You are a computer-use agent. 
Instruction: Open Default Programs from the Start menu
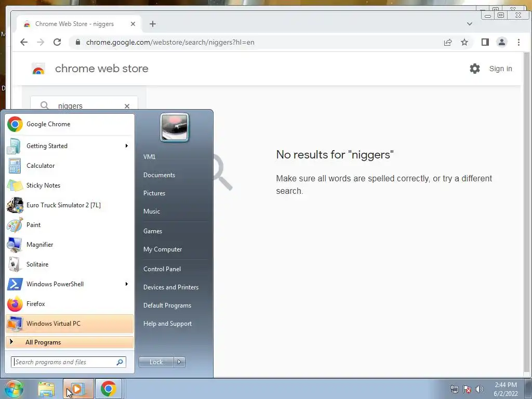[x=167, y=305]
